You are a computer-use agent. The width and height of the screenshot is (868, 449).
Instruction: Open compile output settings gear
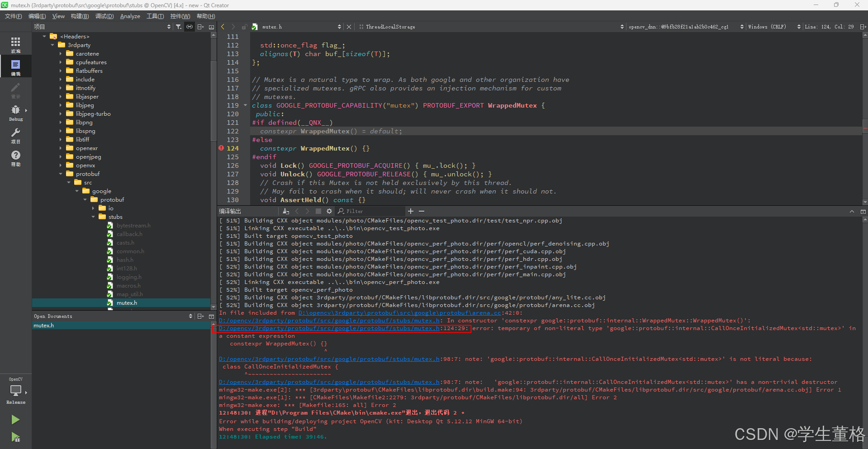coord(329,211)
